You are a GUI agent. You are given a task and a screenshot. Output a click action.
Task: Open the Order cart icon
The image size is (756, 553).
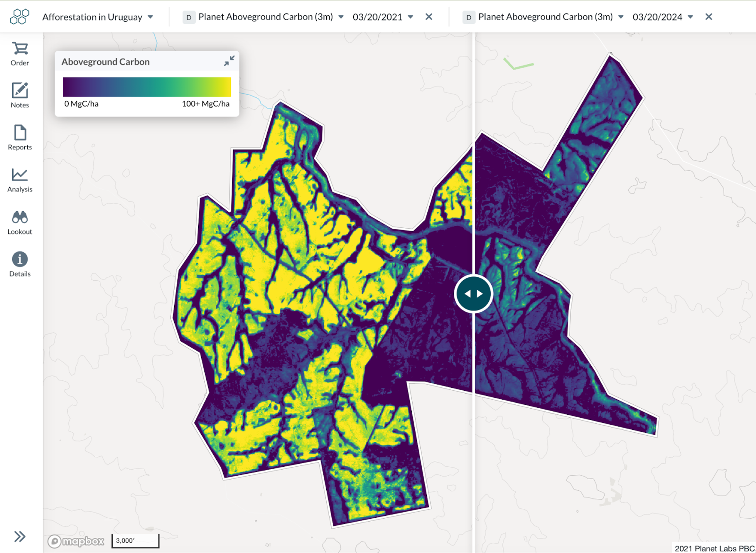20,49
